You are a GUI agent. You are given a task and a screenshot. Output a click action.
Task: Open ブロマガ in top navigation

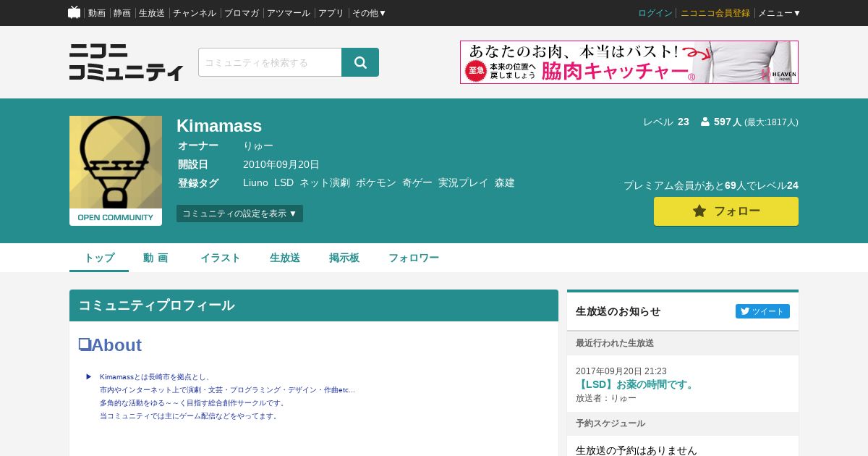point(242,13)
